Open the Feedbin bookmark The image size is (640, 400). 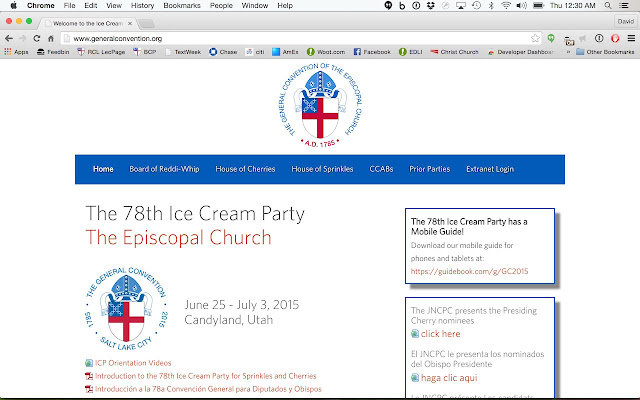pyautogui.click(x=53, y=52)
